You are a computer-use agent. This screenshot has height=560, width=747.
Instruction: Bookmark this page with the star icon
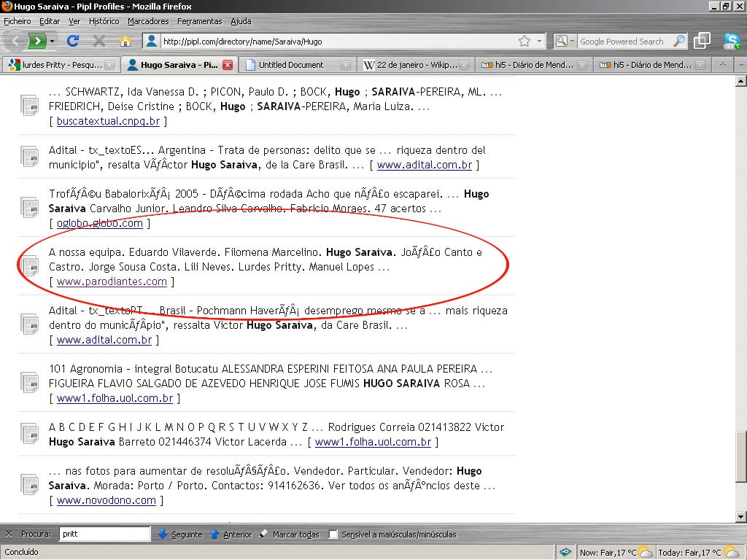click(525, 42)
